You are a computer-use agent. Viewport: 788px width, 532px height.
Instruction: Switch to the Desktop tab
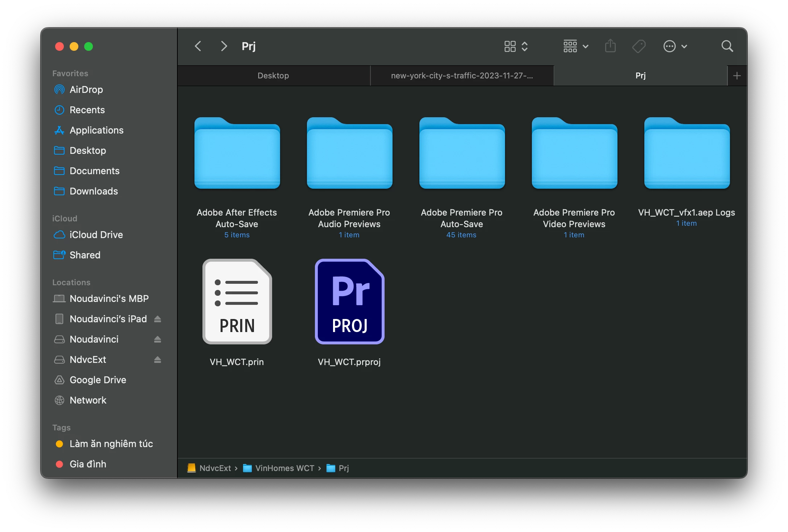click(273, 75)
